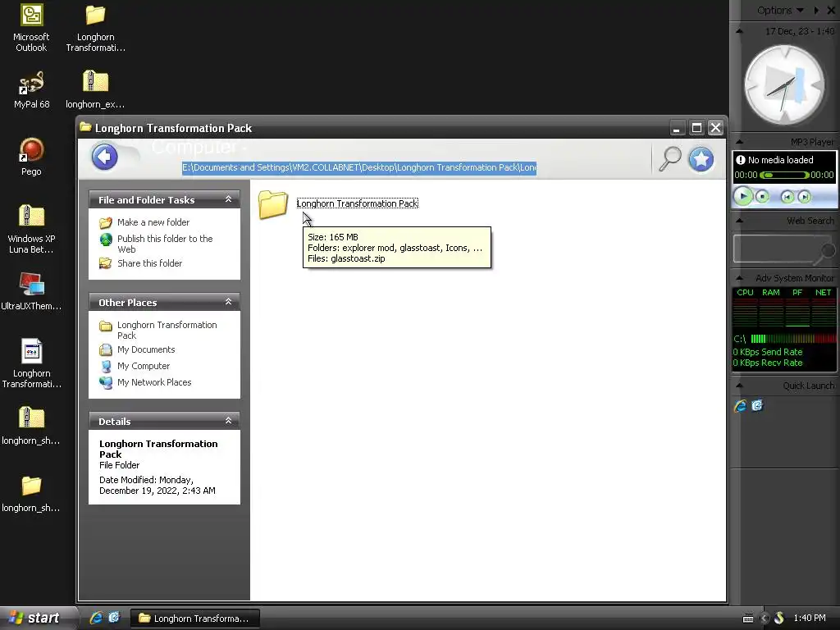This screenshot has width=840, height=630.
Task: Open the sidebar Options dropdown
Action: click(780, 10)
